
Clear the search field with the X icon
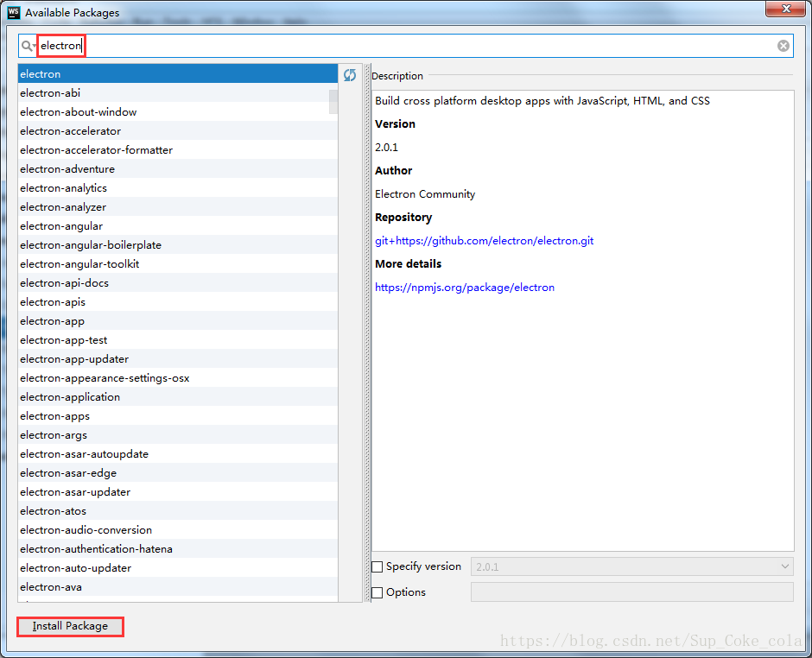click(x=783, y=46)
